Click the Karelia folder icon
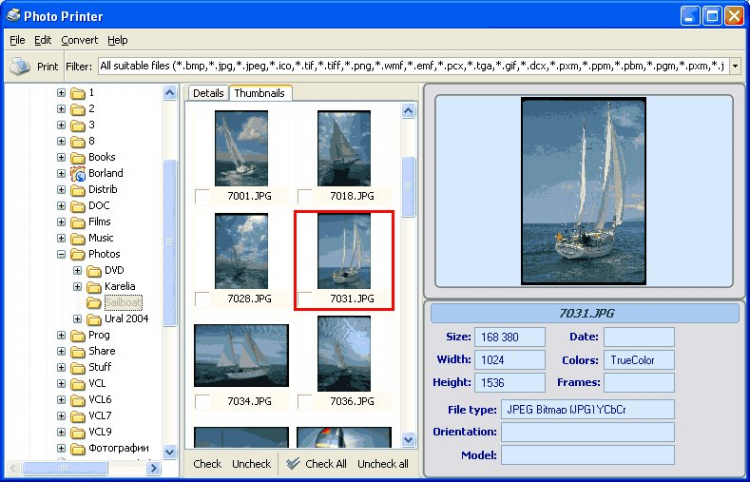750x482 pixels. pos(94,287)
